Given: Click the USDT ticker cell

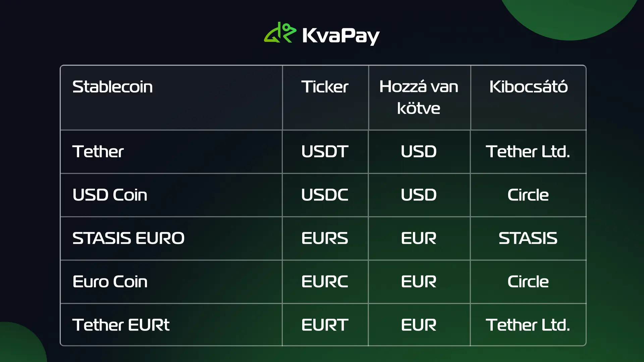Looking at the screenshot, I should (325, 152).
